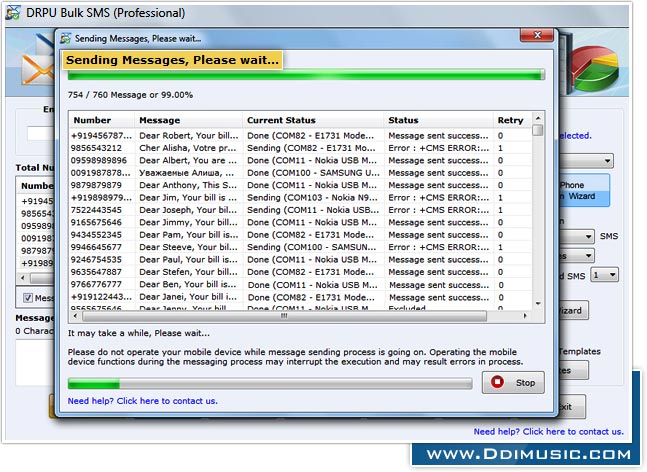This screenshot has height=472, width=647.
Task: Click the 'Dear Janei, Your bill i...' message cell
Action: [x=188, y=297]
